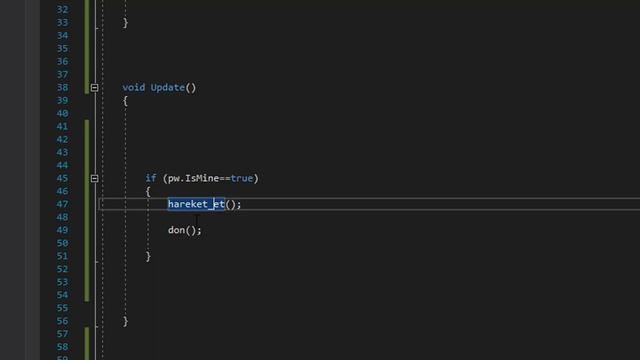
Task: Click line number 33 in the gutter
Action: point(62,22)
